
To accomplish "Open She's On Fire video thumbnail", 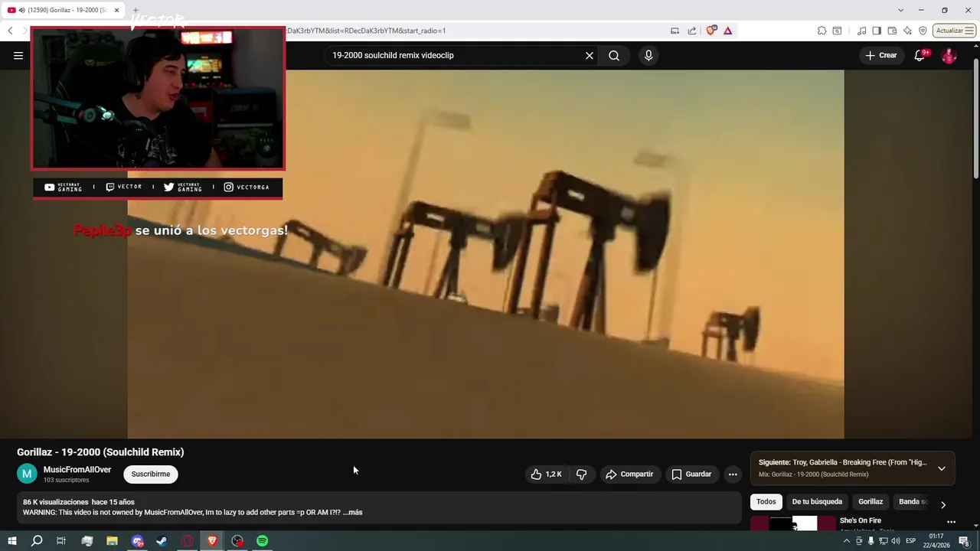I will [793, 523].
